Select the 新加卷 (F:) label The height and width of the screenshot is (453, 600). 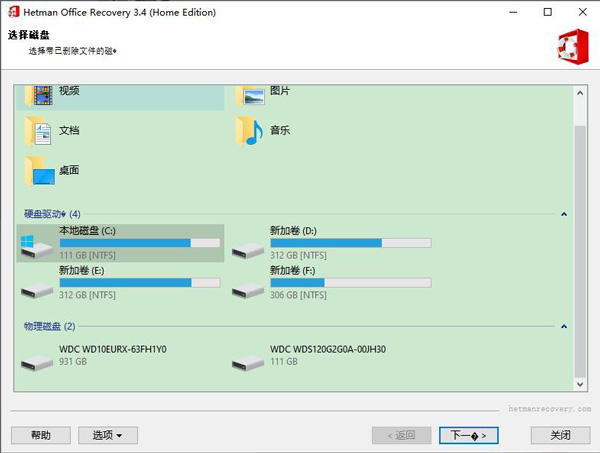(293, 270)
